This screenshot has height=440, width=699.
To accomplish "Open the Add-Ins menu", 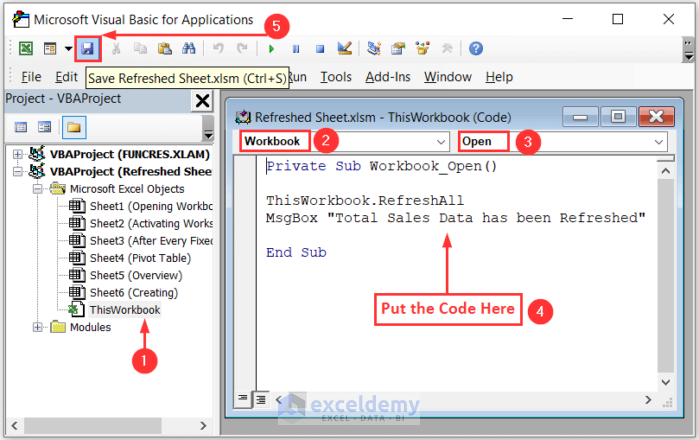I will point(388,77).
